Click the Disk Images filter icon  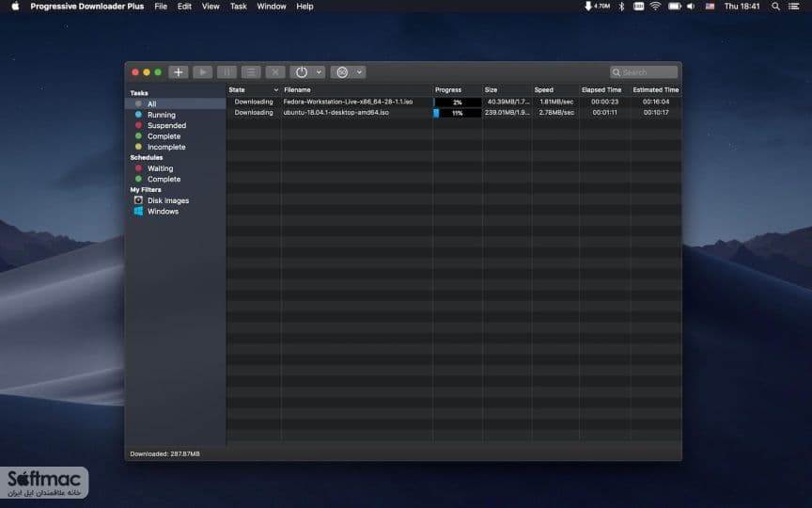click(138, 200)
